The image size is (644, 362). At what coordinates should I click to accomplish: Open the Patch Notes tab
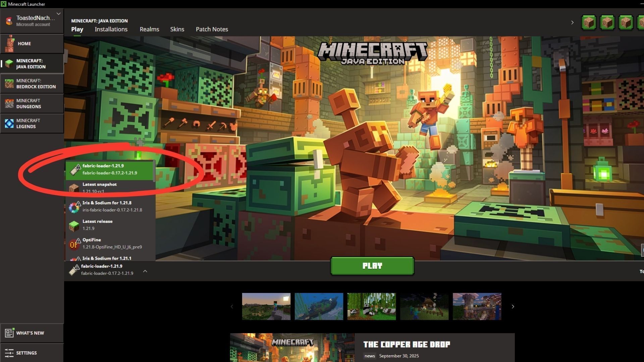[x=212, y=29]
